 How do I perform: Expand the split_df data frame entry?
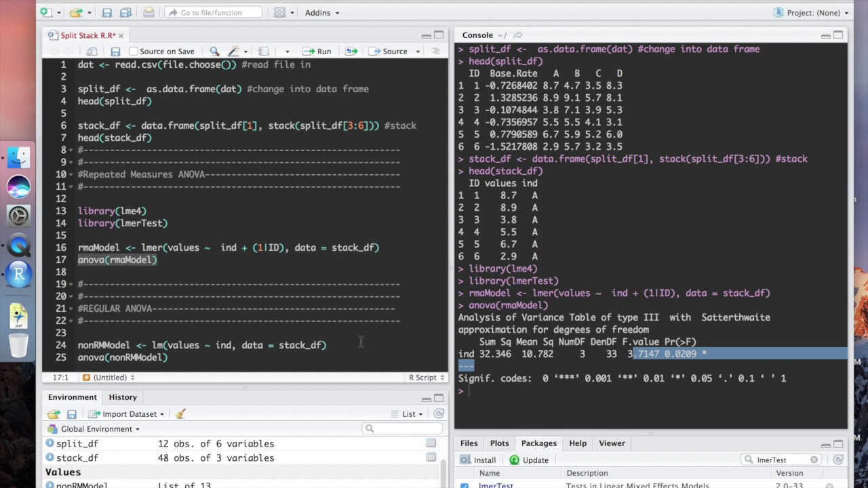click(x=50, y=443)
